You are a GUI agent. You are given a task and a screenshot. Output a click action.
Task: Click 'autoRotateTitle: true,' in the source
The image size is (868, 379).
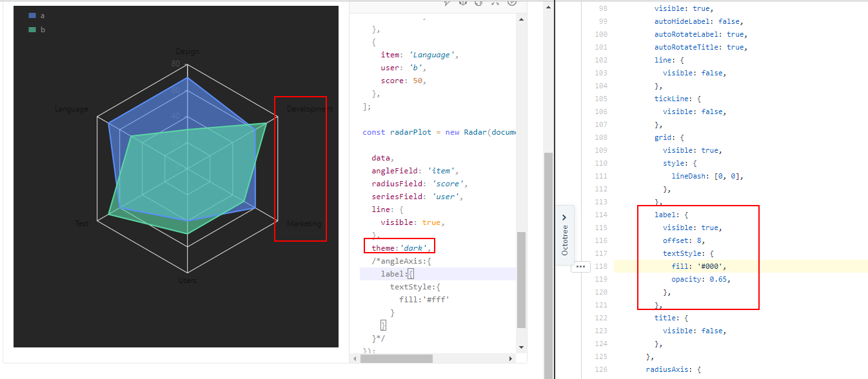701,47
